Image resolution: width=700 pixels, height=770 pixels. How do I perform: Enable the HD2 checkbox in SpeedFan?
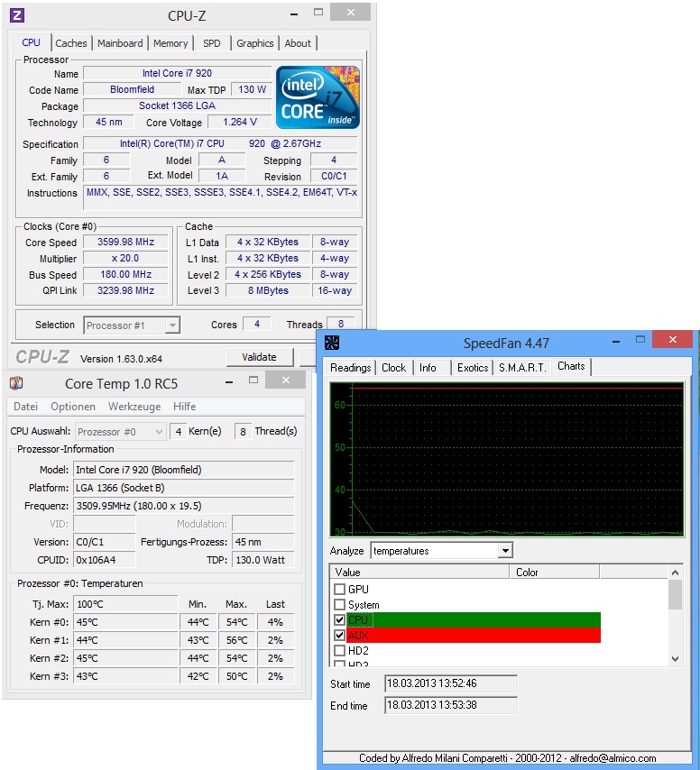339,651
